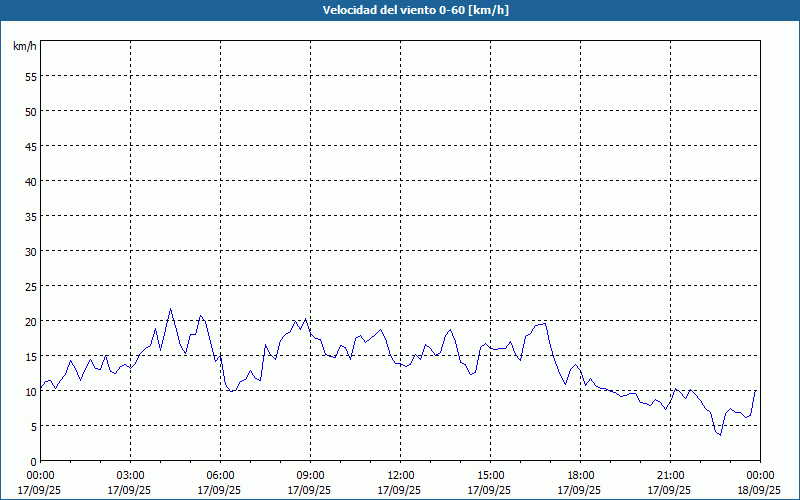Click the 30 tick label on the vertical axis
The width and height of the screenshot is (800, 500).
30,252
